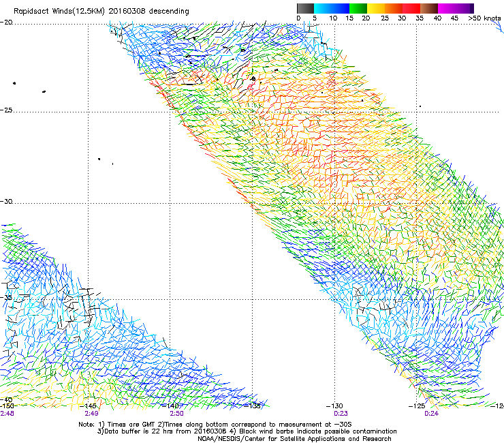Click the '>50 knots' legend label
The width and height of the screenshot is (504, 443).
485,18
